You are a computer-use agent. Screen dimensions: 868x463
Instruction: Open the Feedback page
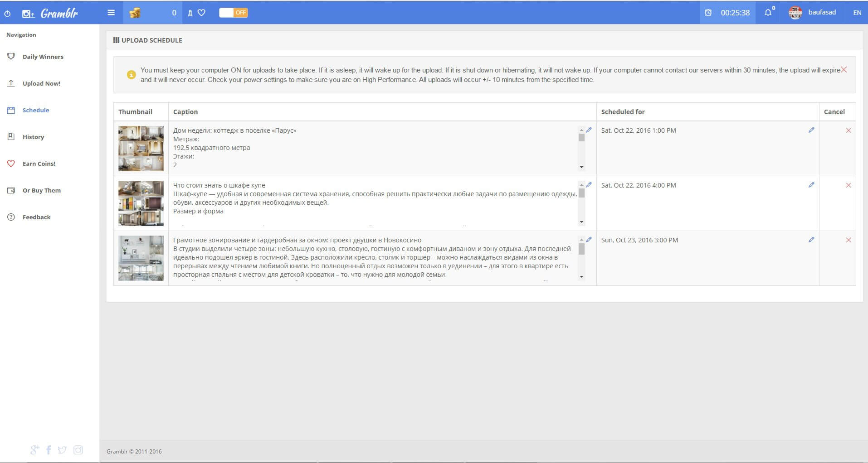[x=36, y=217]
